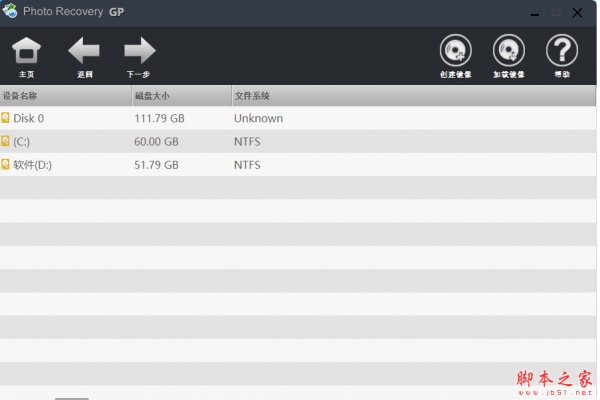Proceed with the 下一步 next arrow
Screen dimensions: 600x400
tap(140, 50)
